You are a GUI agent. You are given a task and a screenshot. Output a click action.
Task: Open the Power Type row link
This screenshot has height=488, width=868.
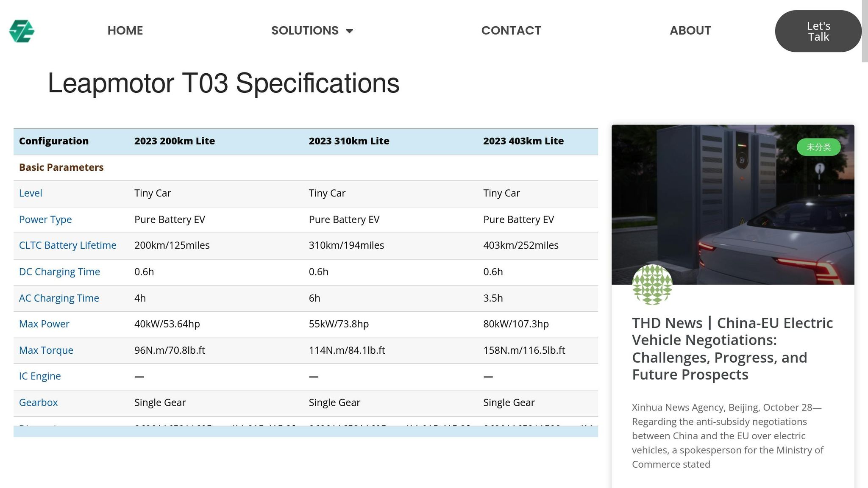[x=45, y=219]
